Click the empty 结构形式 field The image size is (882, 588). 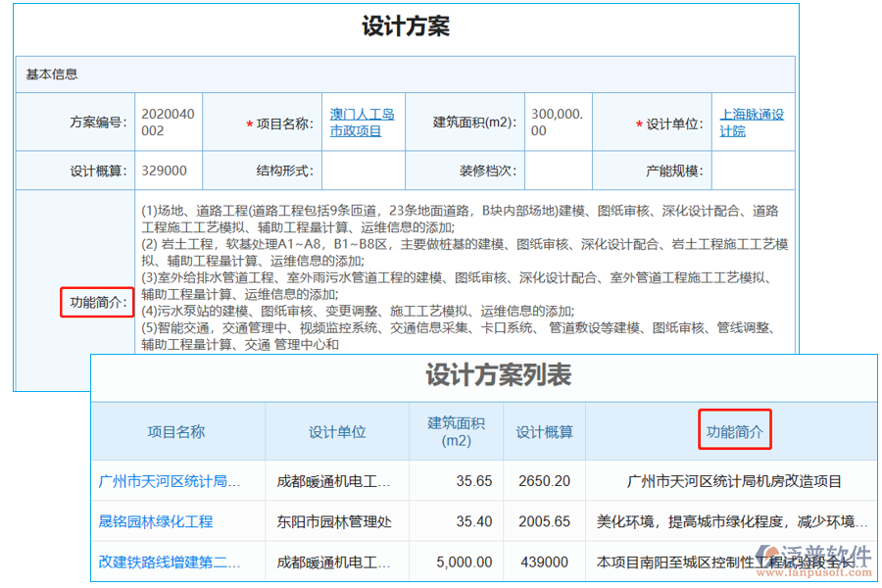point(364,170)
